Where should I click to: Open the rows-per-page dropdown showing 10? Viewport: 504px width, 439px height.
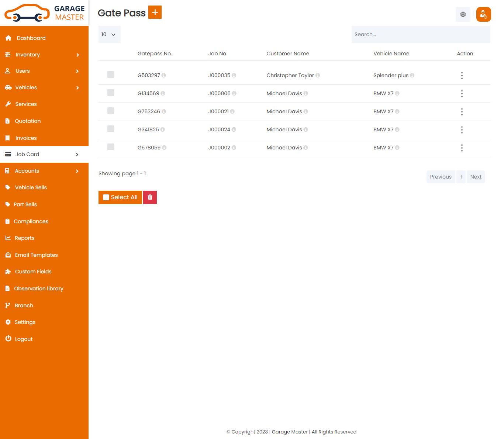point(109,34)
